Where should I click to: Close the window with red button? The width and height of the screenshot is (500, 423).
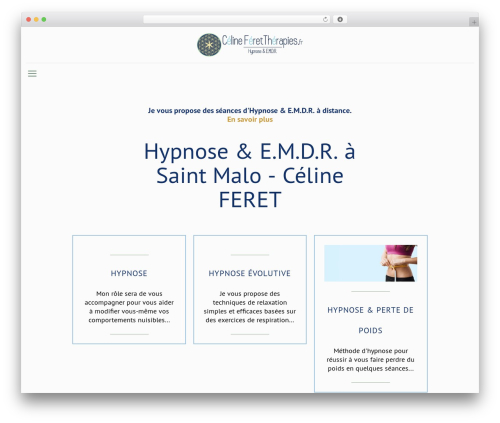click(x=29, y=19)
